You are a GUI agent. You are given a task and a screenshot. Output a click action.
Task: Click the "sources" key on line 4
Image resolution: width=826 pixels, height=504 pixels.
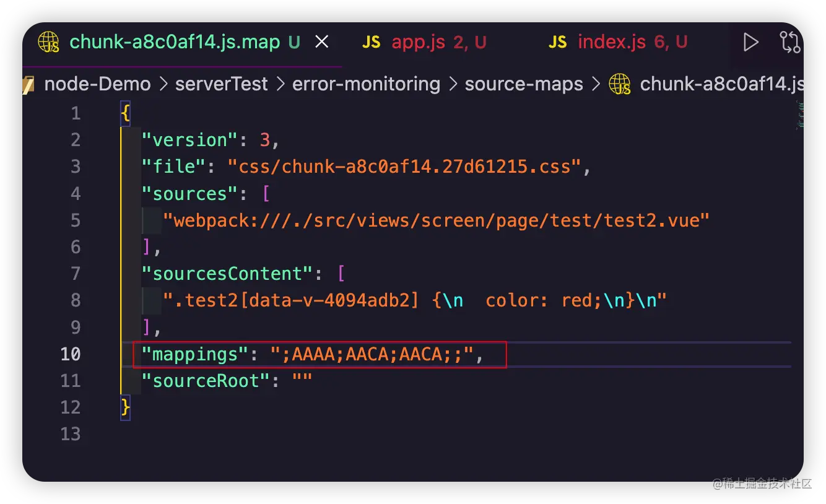click(190, 194)
